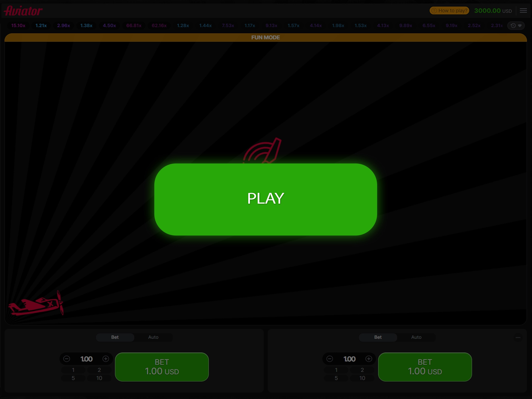Click the 1 quick-bet amount left

point(73,369)
